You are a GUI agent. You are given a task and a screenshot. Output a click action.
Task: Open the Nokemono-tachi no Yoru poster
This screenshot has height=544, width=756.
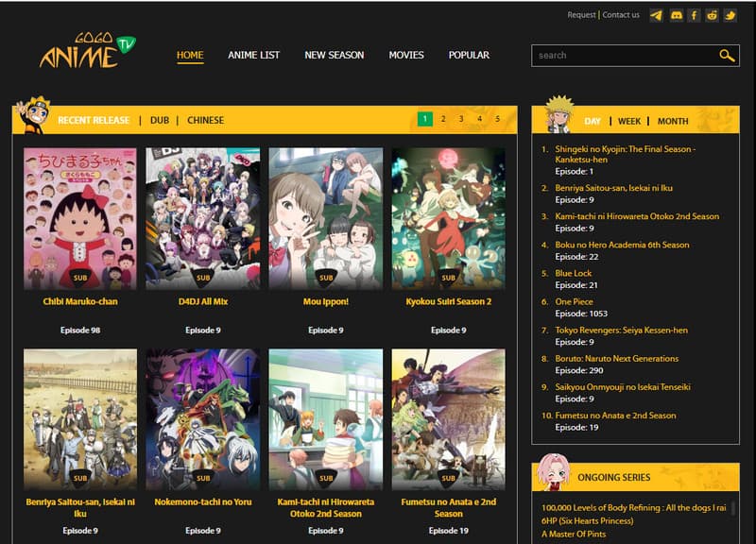[x=203, y=419]
